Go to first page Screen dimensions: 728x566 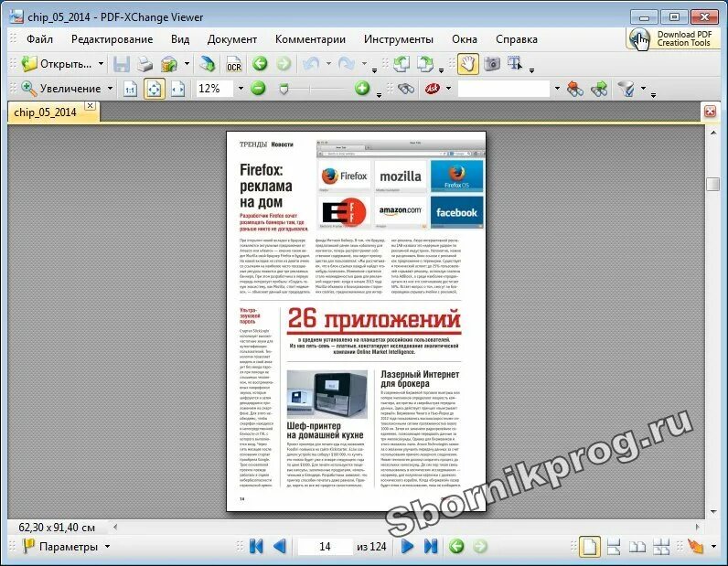[x=256, y=547]
